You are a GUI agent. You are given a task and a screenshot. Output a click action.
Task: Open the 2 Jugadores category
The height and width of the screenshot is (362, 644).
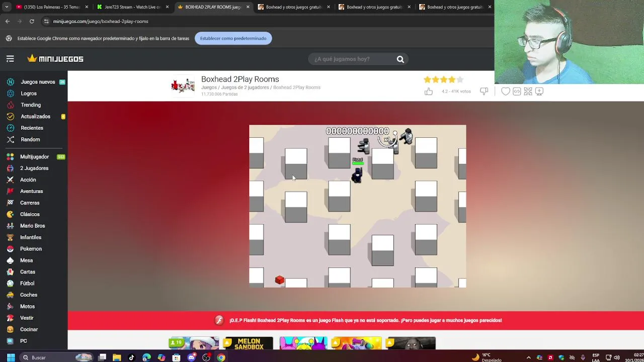34,168
